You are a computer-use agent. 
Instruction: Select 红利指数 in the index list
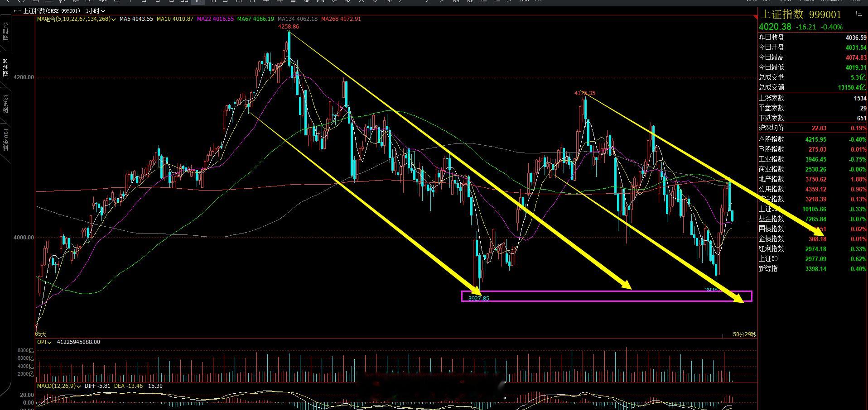813,249
